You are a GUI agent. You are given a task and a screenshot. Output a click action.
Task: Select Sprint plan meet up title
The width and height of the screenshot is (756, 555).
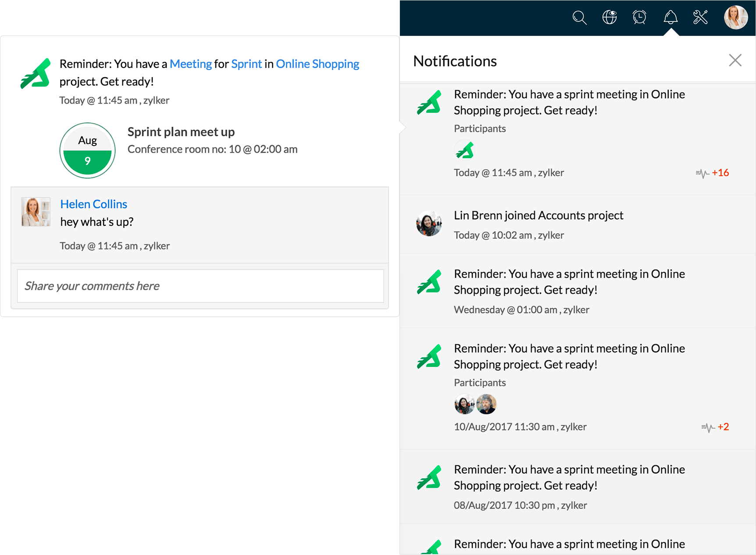181,132
